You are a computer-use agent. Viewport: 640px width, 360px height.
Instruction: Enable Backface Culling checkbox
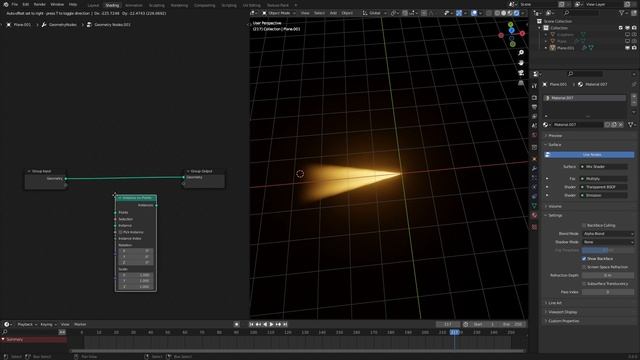584,225
